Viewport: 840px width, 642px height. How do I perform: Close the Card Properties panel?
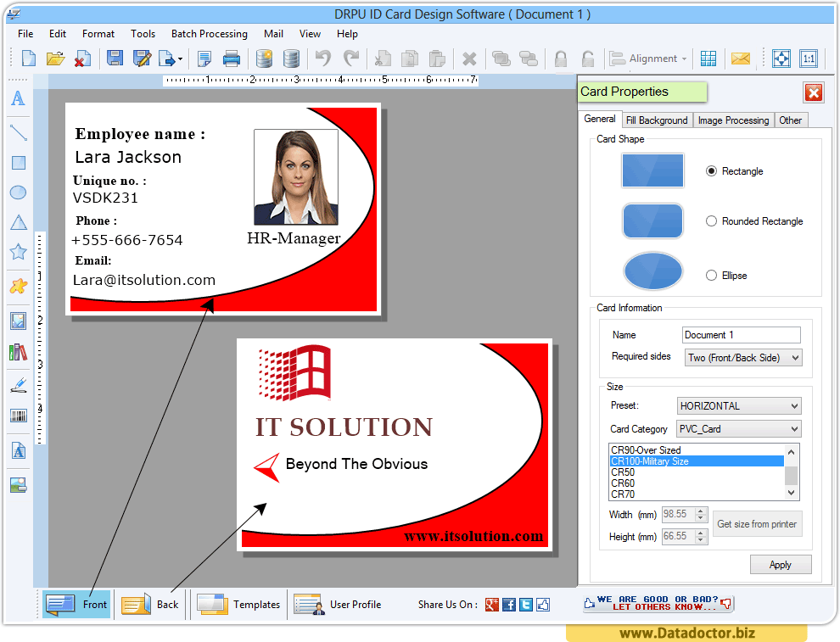click(x=814, y=92)
